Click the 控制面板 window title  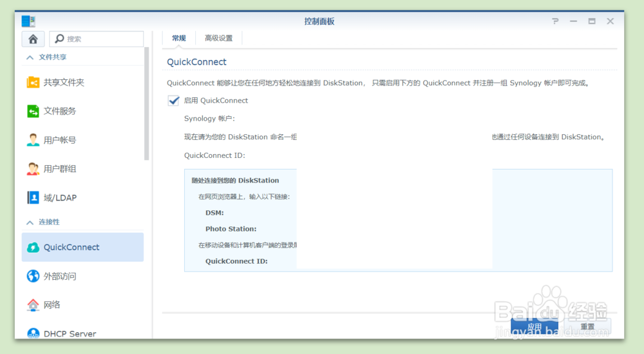319,21
